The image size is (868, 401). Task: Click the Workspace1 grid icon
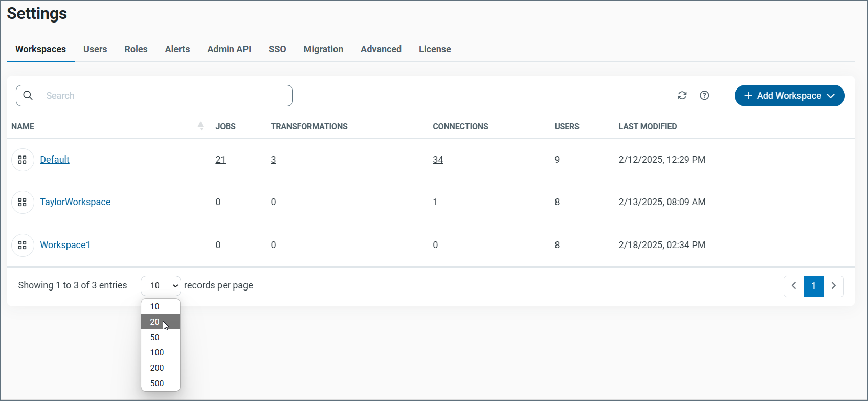point(23,245)
